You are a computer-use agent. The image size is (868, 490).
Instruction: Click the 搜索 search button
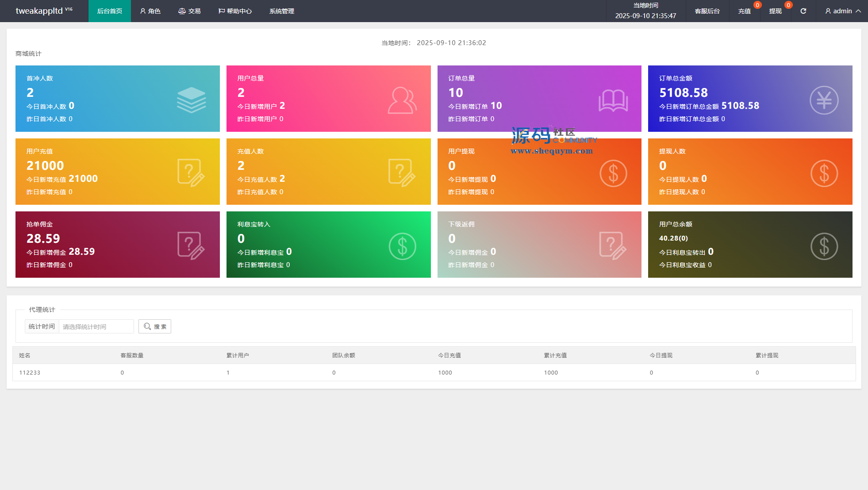coord(155,326)
